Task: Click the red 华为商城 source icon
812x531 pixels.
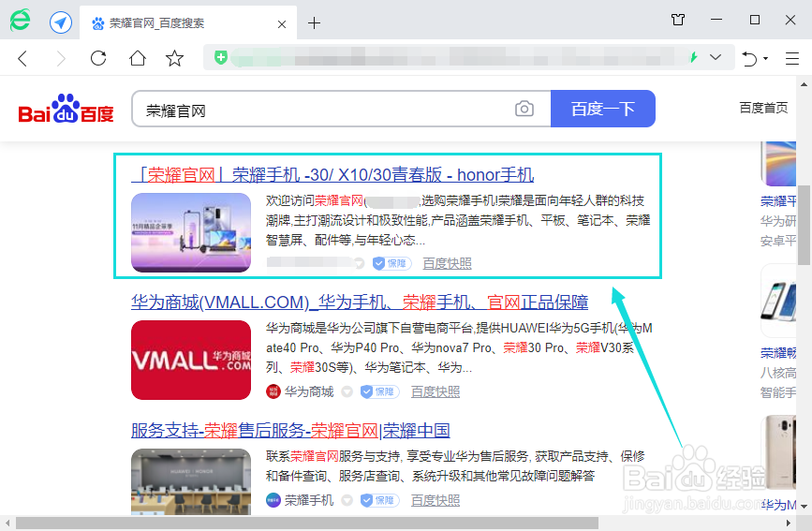Action: point(273,391)
